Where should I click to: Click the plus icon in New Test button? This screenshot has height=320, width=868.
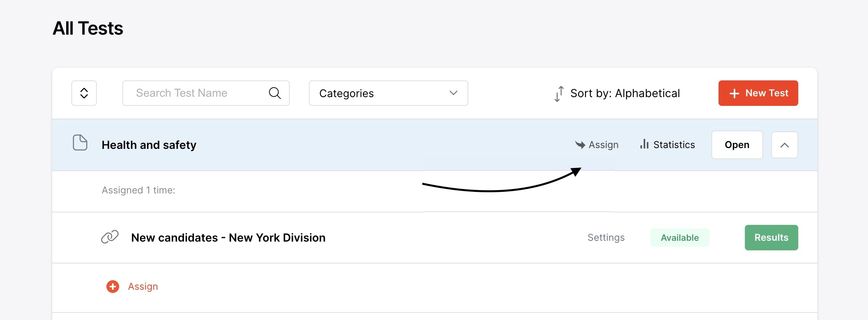[x=734, y=93]
